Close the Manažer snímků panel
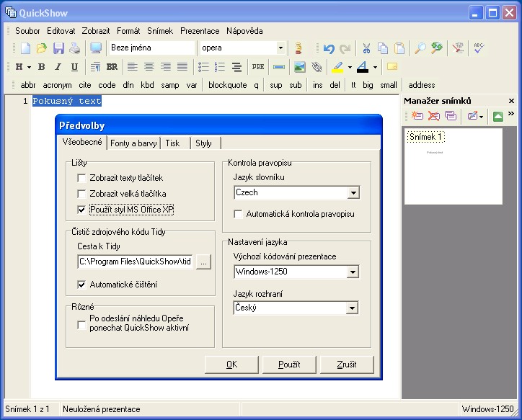This screenshot has height=420, width=522. (x=511, y=101)
